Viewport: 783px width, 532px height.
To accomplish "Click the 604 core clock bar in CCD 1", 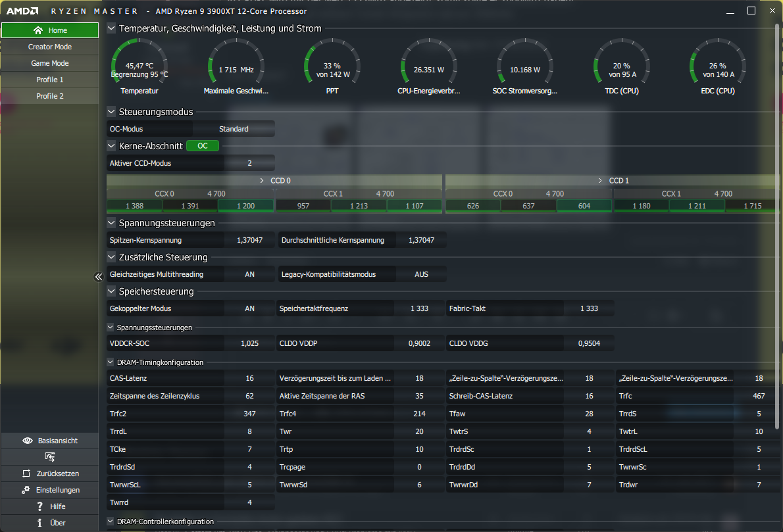I will [x=584, y=206].
